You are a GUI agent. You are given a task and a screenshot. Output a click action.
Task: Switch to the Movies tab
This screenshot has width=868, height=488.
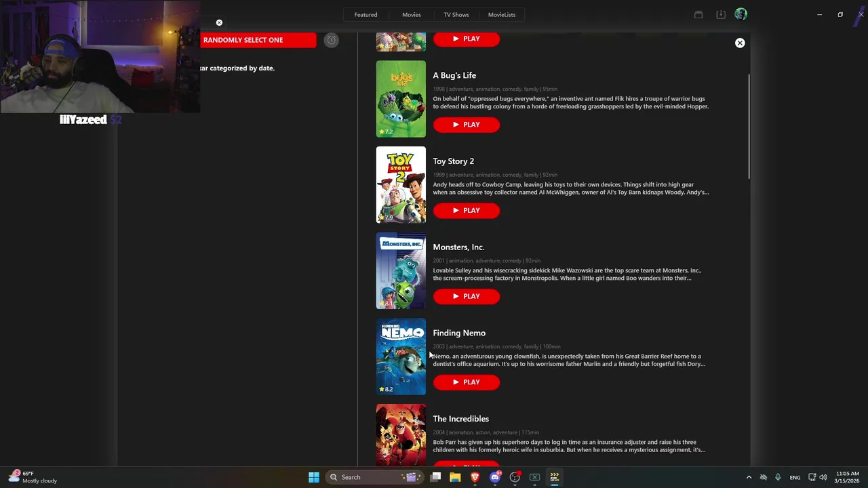click(411, 15)
